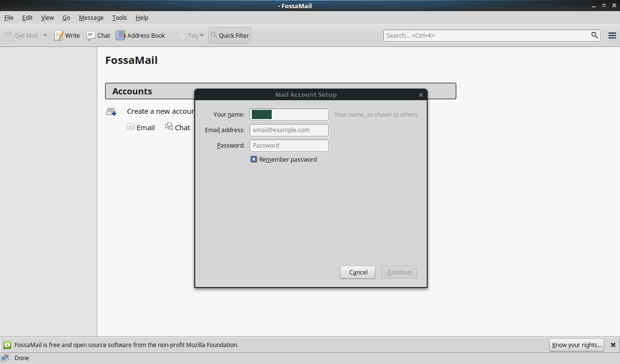The image size is (620, 364).
Task: Click the Password field
Action: tap(289, 146)
